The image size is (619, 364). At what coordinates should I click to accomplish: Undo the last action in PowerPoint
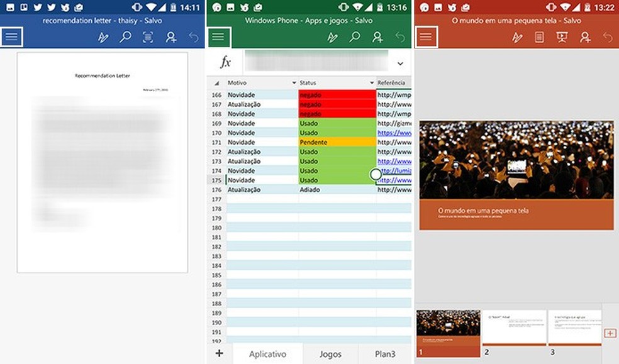pyautogui.click(x=608, y=38)
